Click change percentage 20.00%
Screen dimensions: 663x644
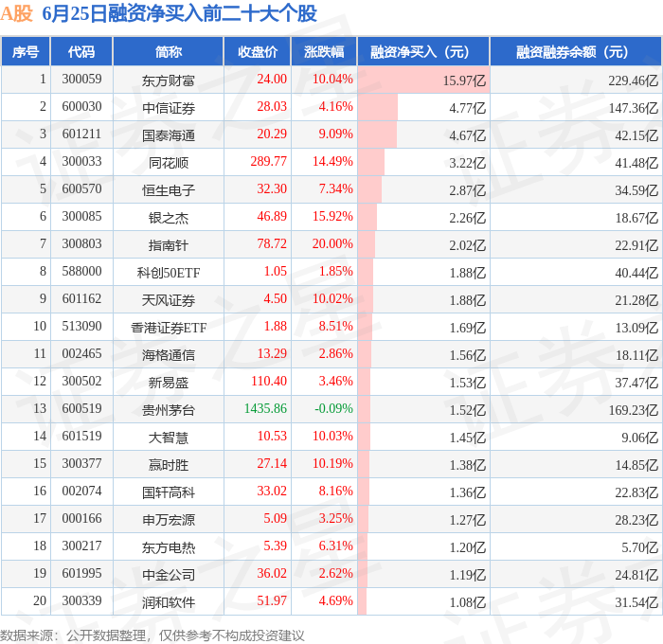pos(332,244)
